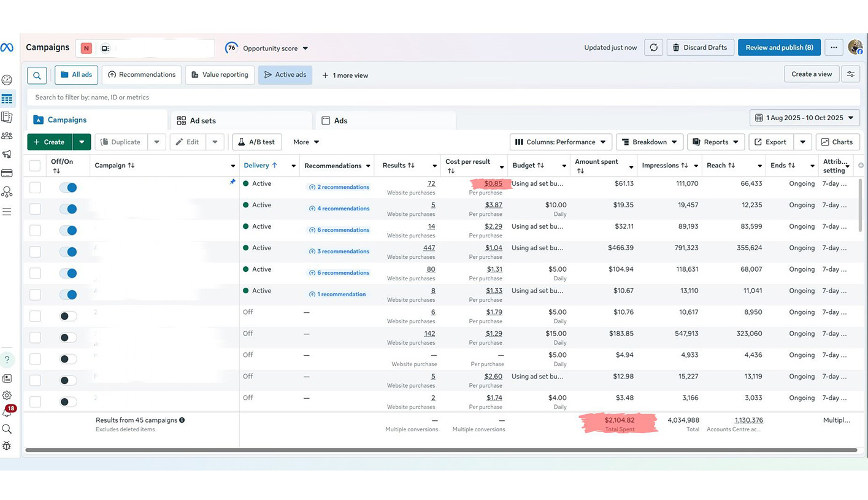This screenshot has height=500, width=868.
Task: Expand the Breakdown dropdown
Action: [x=649, y=142]
